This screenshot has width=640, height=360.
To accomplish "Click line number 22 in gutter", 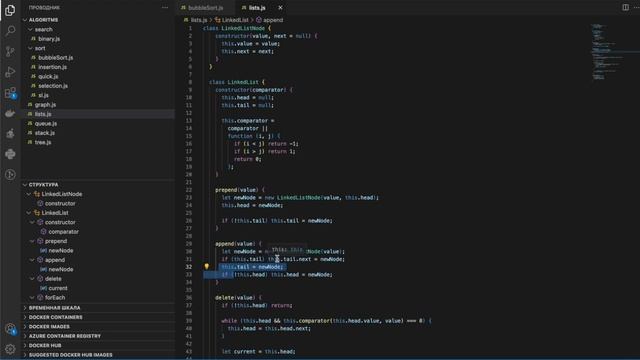I will click(189, 190).
